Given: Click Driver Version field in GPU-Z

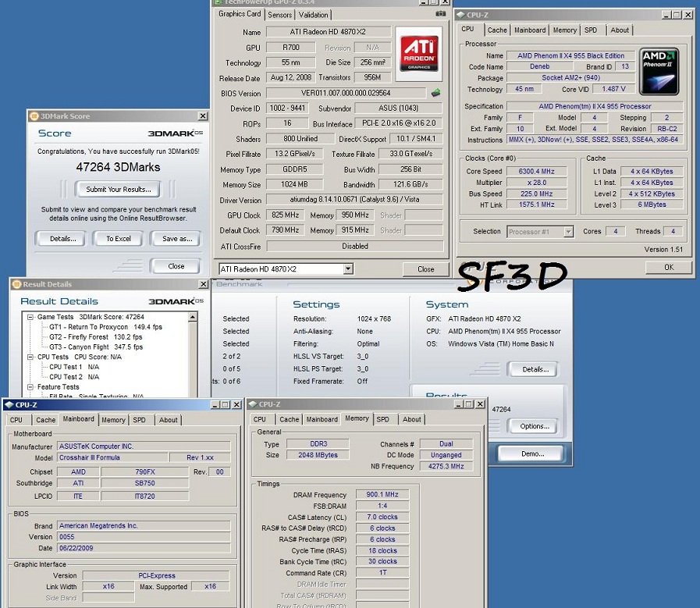Looking at the screenshot, I should 355,200.
